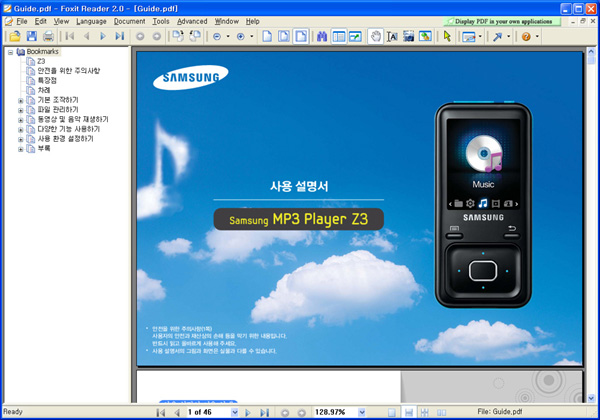Click the zoom out minus icon in toolbar
The image size is (600, 420).
(217, 37)
